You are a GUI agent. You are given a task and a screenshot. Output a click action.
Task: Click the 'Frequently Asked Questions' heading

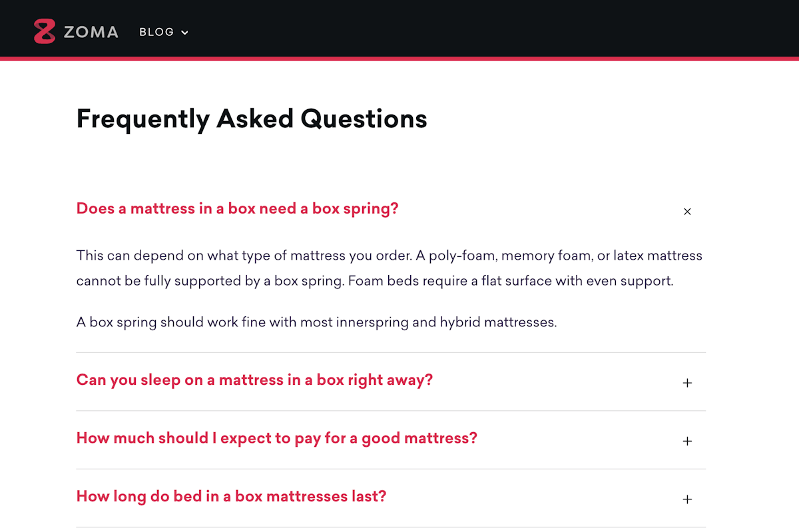pyautogui.click(x=252, y=119)
